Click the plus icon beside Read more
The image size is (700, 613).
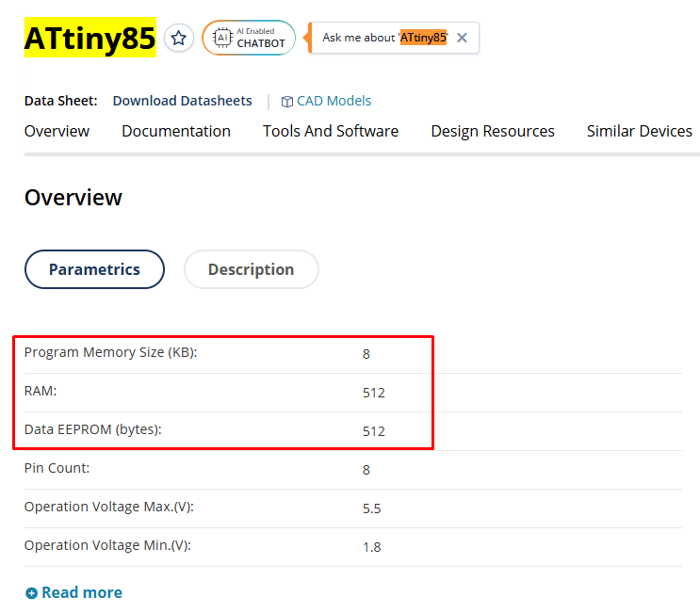(31, 593)
